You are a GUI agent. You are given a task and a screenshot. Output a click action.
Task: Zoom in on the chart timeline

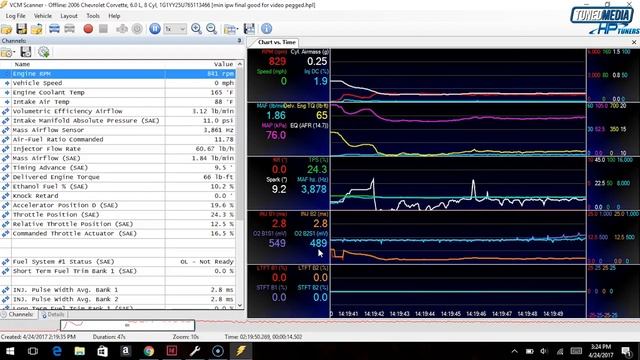(x=196, y=29)
